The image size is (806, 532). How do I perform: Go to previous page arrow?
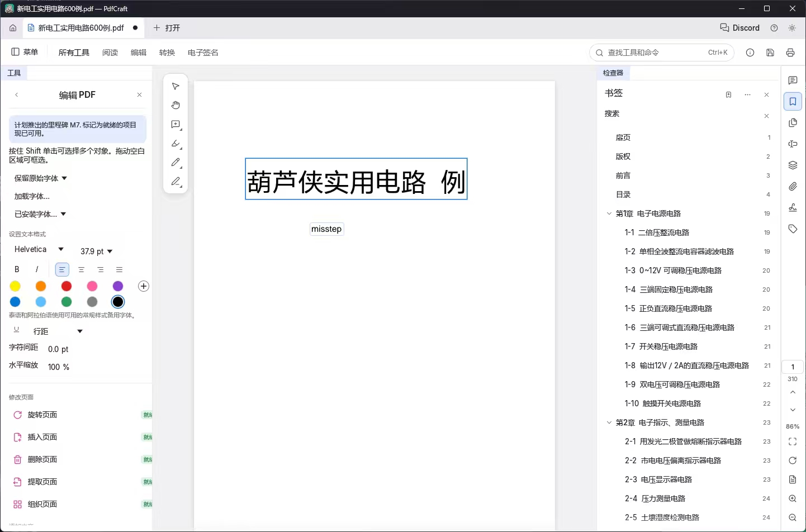[793, 392]
